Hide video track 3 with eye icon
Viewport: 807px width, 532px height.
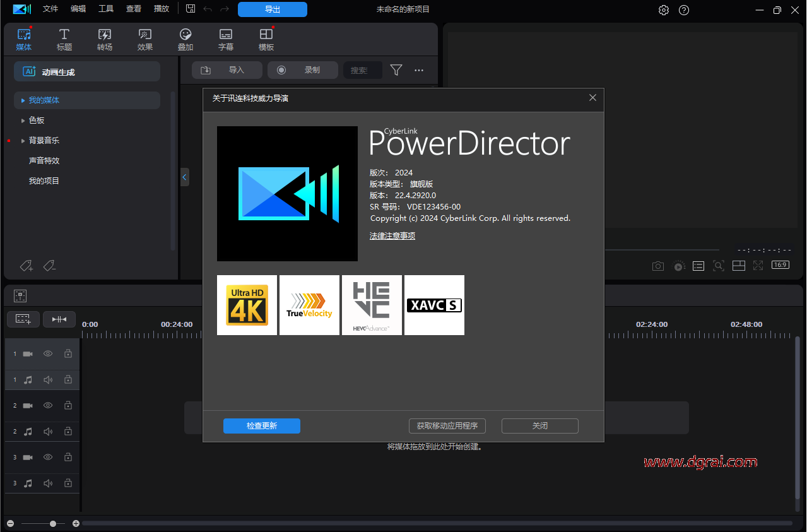pos(48,457)
